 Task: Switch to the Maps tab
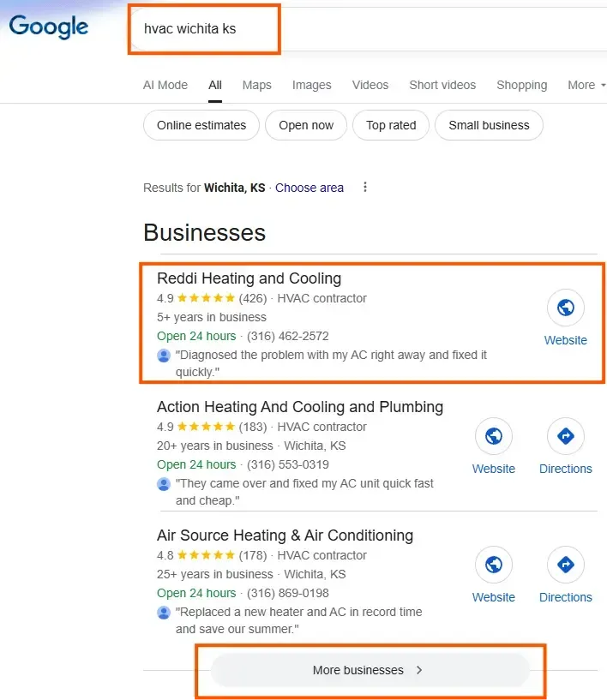(x=256, y=85)
